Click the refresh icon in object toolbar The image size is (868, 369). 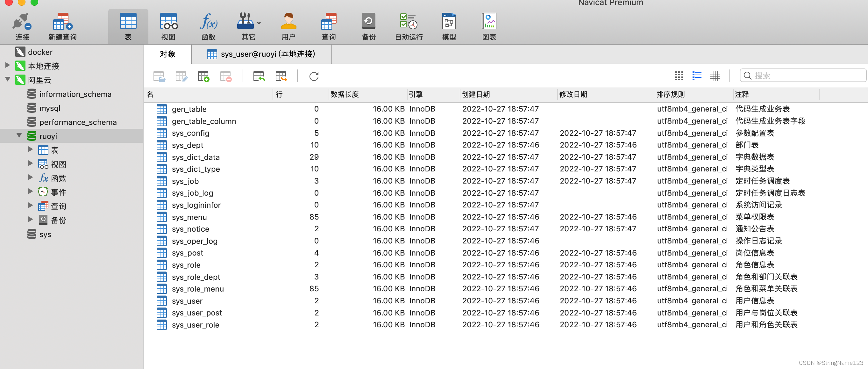[314, 76]
